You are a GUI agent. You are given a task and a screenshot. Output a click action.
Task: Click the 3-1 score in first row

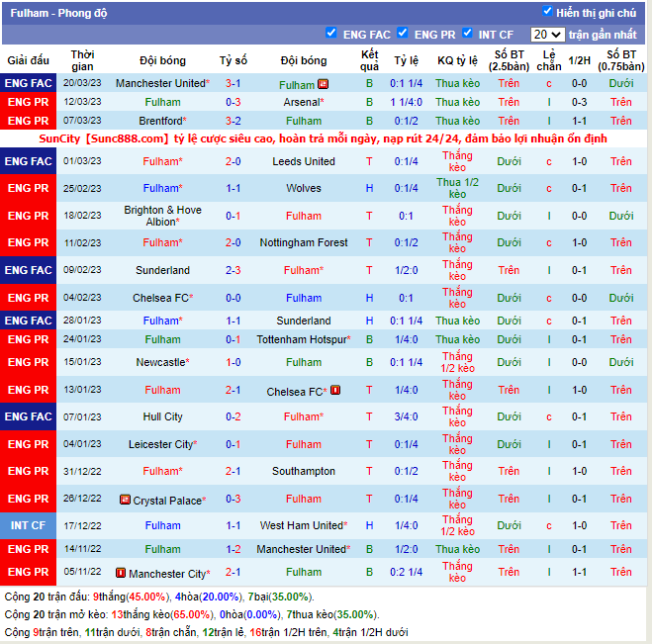tap(233, 84)
